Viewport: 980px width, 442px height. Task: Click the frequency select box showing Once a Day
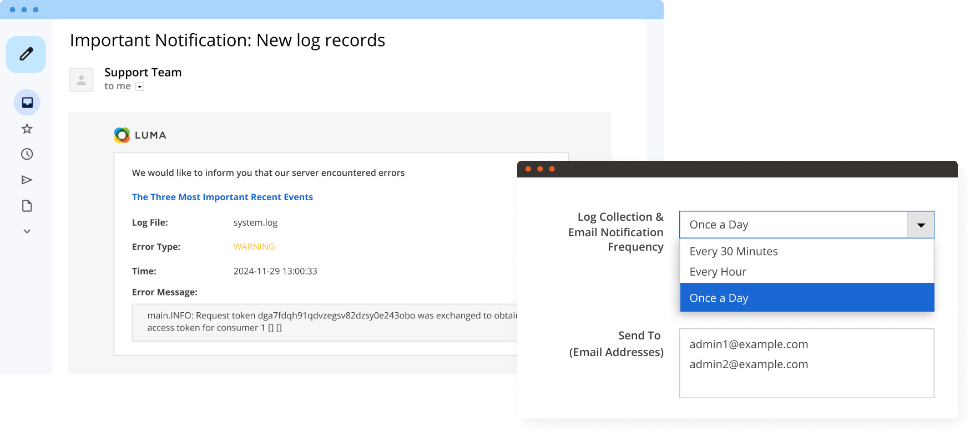coord(792,225)
